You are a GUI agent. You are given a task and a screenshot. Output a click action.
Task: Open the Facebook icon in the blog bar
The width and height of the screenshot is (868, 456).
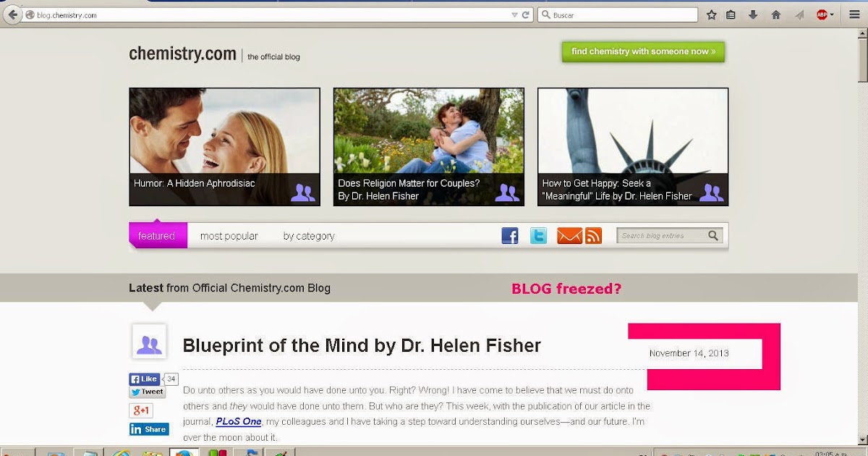point(510,236)
